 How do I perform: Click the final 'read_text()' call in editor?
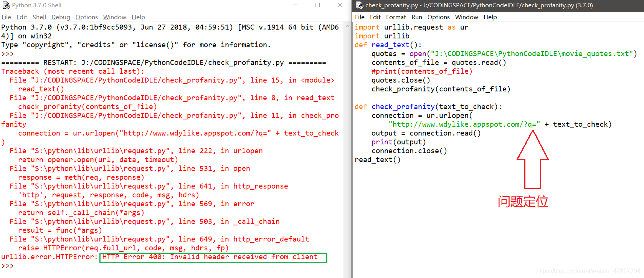coord(378,160)
